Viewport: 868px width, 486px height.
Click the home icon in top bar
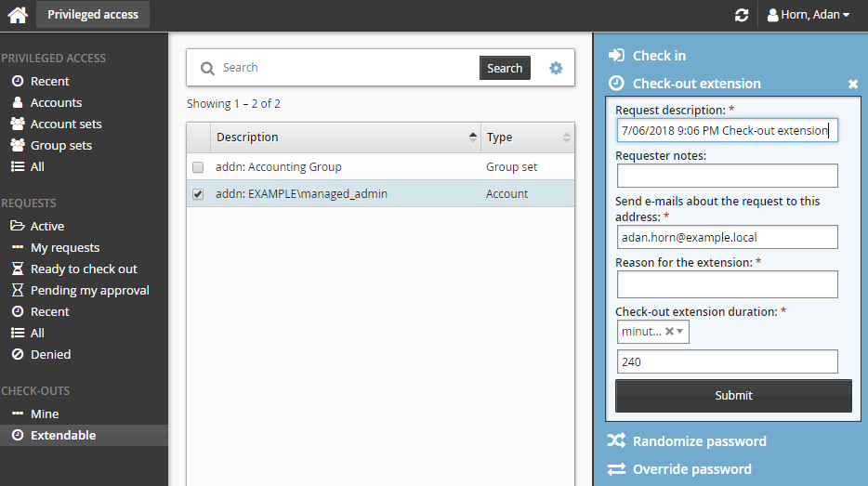tap(18, 15)
